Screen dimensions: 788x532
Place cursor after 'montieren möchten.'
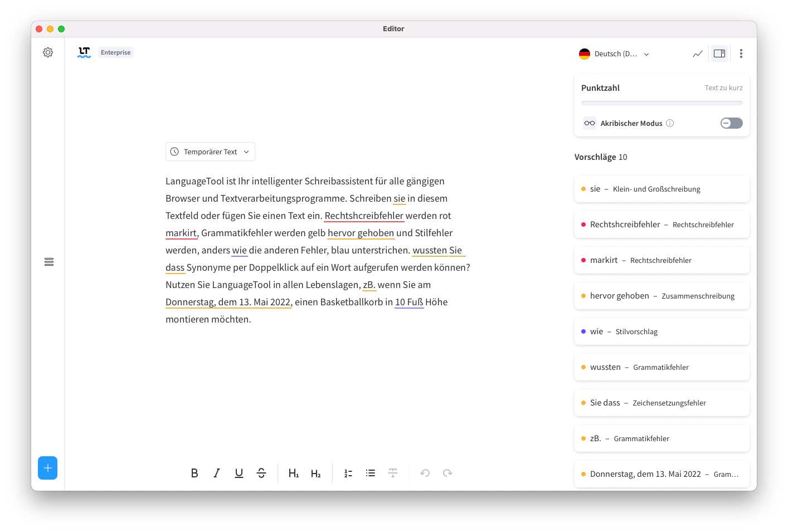pyautogui.click(x=252, y=319)
